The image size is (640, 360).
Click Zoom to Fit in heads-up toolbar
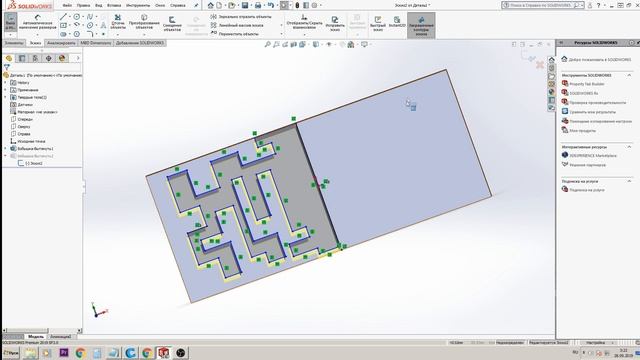coord(267,44)
